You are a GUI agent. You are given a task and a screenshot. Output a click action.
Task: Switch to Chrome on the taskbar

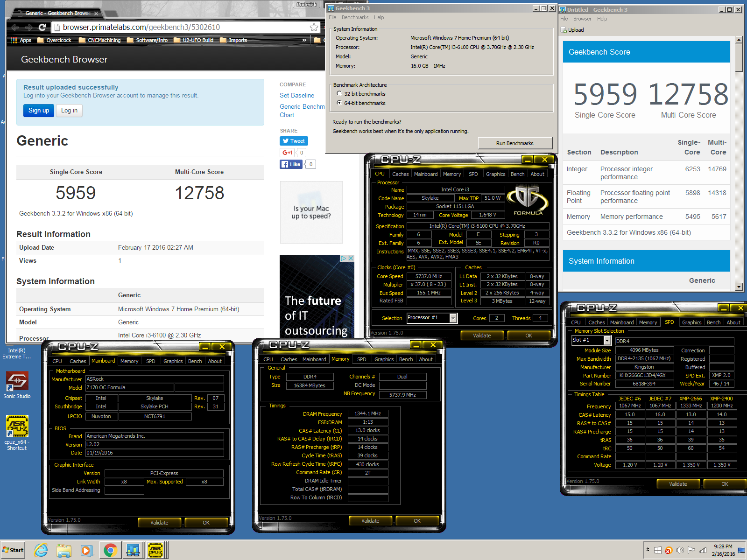click(x=110, y=551)
